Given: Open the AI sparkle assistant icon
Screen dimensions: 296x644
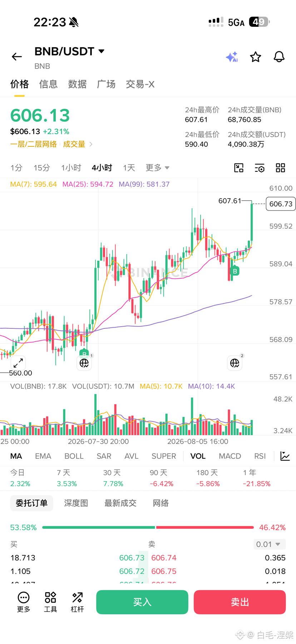Looking at the screenshot, I should [232, 57].
